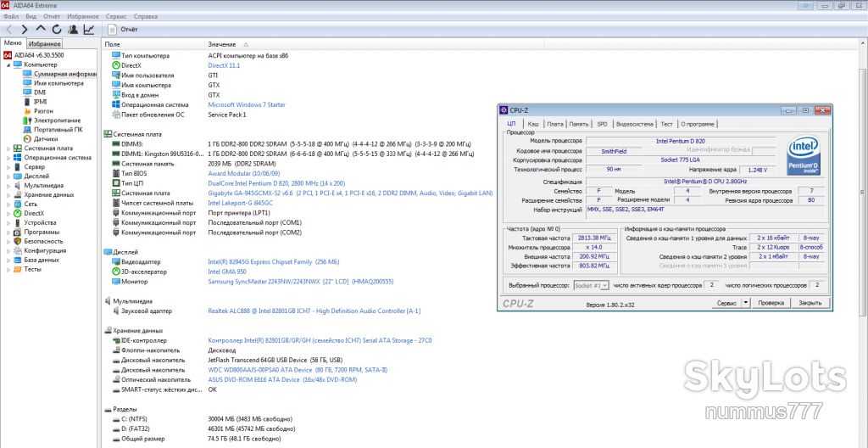Screen dimensions: 868x448
Task: Open DMI in the menu tree
Action: coord(40,92)
